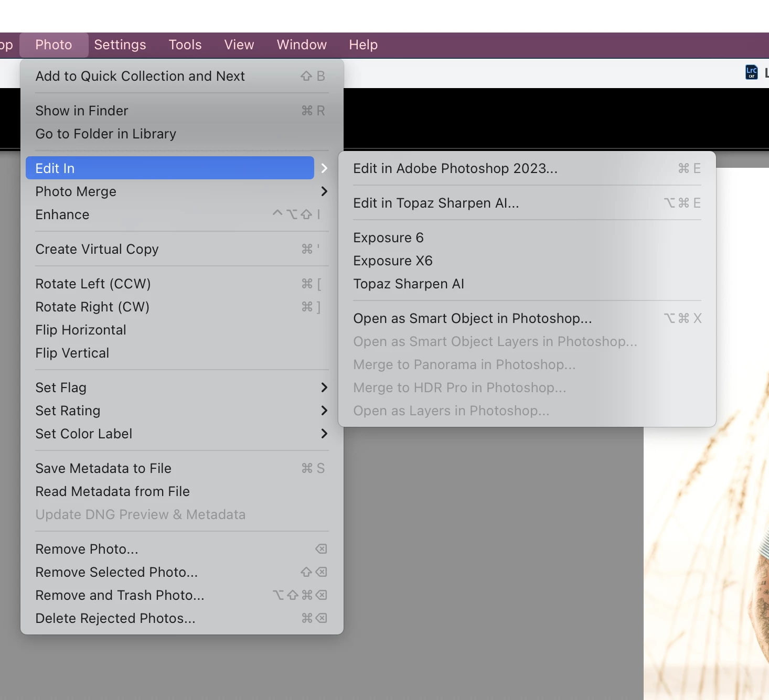Select Show in Finder
The image size is (769, 700).
181,111
